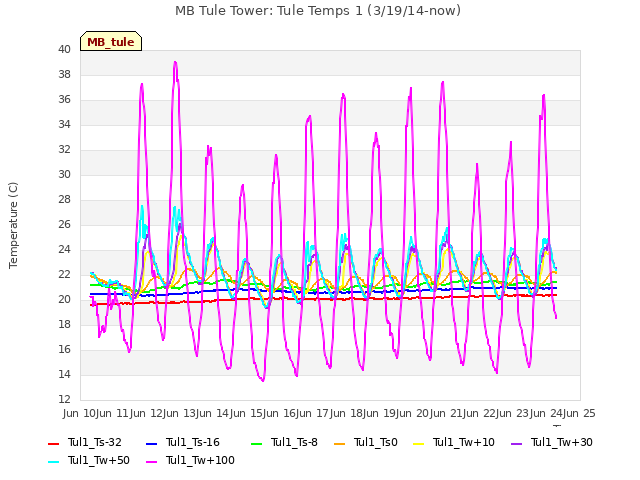This screenshot has height=480, width=640.
Task: Click the 24 value on y-axis
Action: (64, 249)
